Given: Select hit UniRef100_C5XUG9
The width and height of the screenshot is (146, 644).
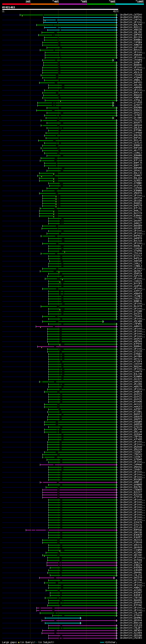Looking at the screenshot, I should coord(131,75).
